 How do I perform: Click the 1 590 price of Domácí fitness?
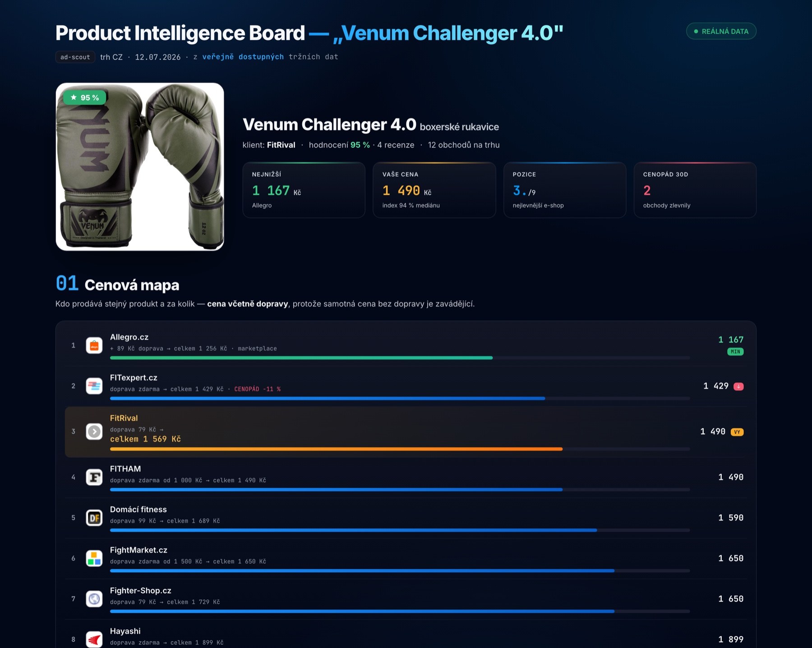click(x=731, y=518)
